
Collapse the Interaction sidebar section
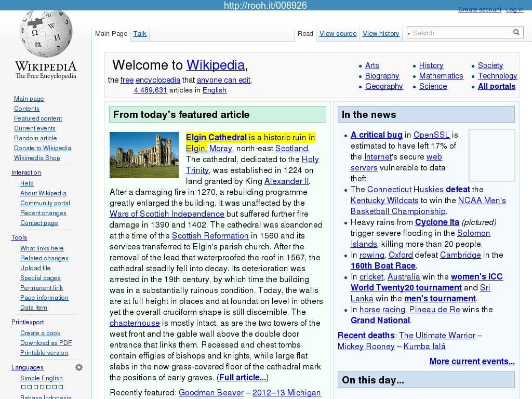[x=26, y=172]
